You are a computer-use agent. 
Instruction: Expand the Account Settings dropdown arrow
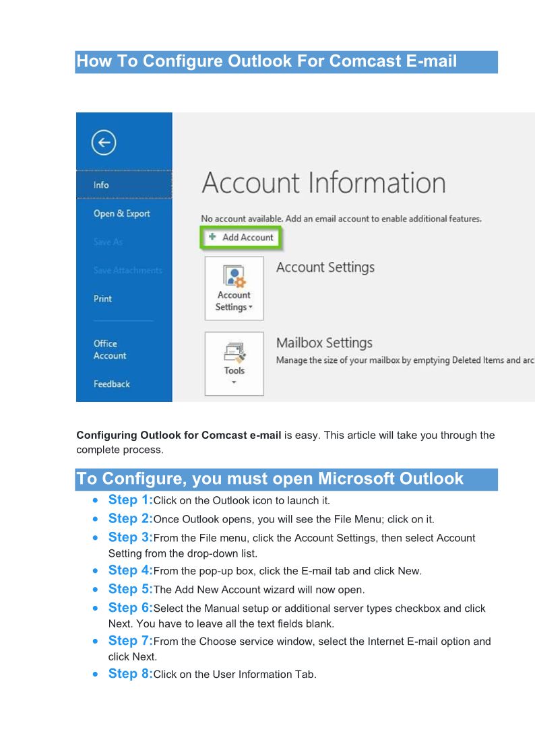click(x=251, y=308)
